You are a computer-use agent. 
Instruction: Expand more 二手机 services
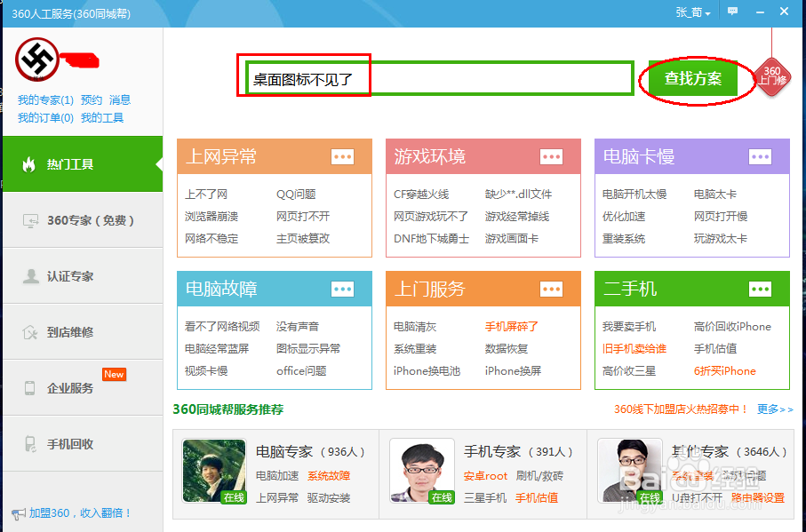click(760, 289)
